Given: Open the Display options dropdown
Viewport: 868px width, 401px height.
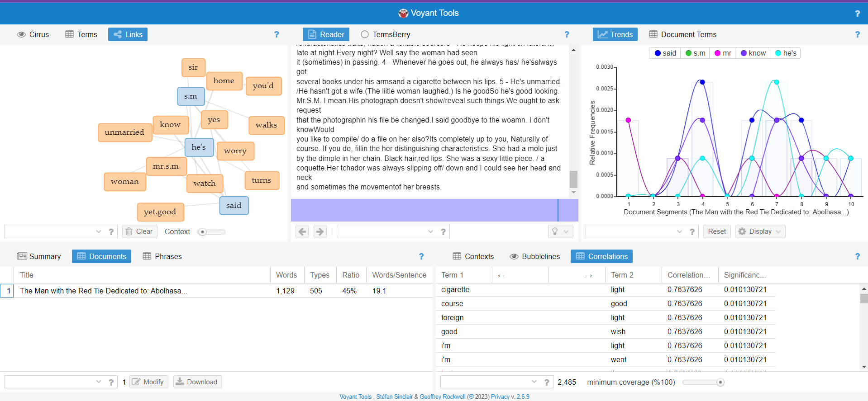Looking at the screenshot, I should click(x=760, y=231).
